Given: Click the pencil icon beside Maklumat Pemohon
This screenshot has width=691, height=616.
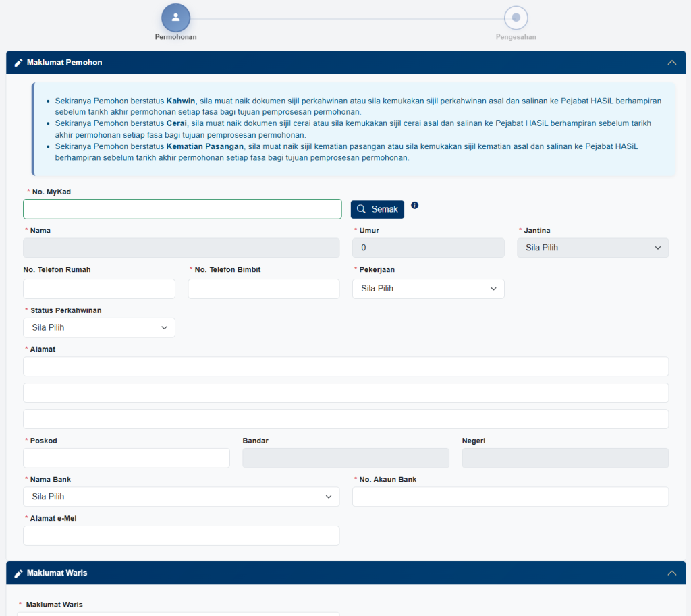Looking at the screenshot, I should (x=19, y=63).
